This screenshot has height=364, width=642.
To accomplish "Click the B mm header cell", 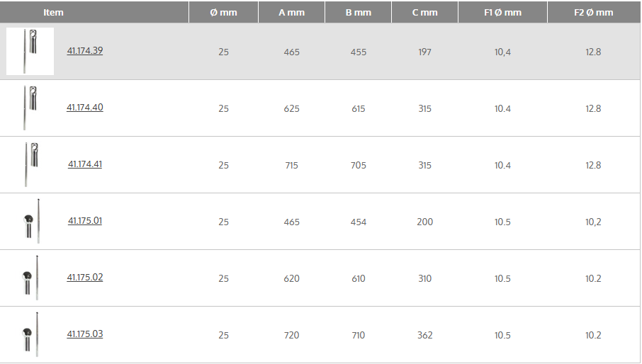I will pos(359,13).
